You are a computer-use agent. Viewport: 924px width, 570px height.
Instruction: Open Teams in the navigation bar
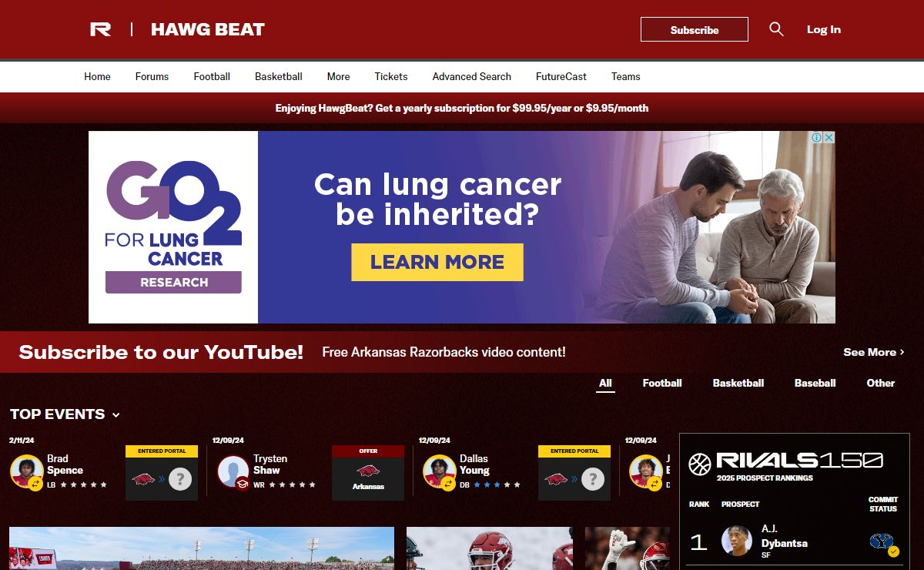coord(626,76)
